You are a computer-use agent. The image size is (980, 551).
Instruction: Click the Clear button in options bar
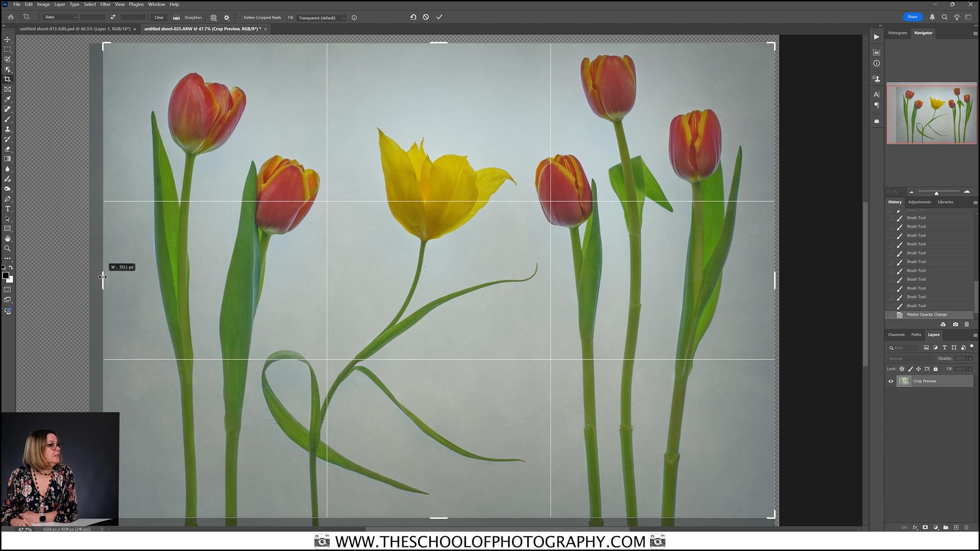[x=159, y=17]
